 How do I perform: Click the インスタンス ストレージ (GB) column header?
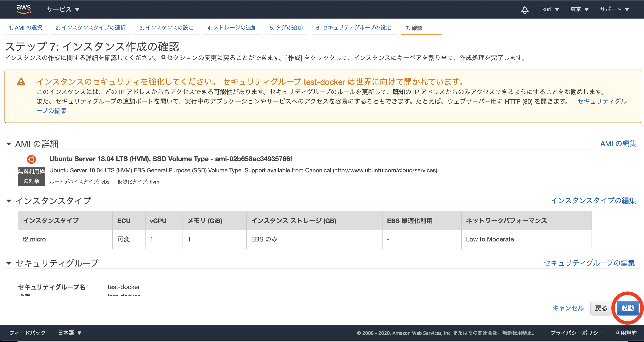(314, 221)
